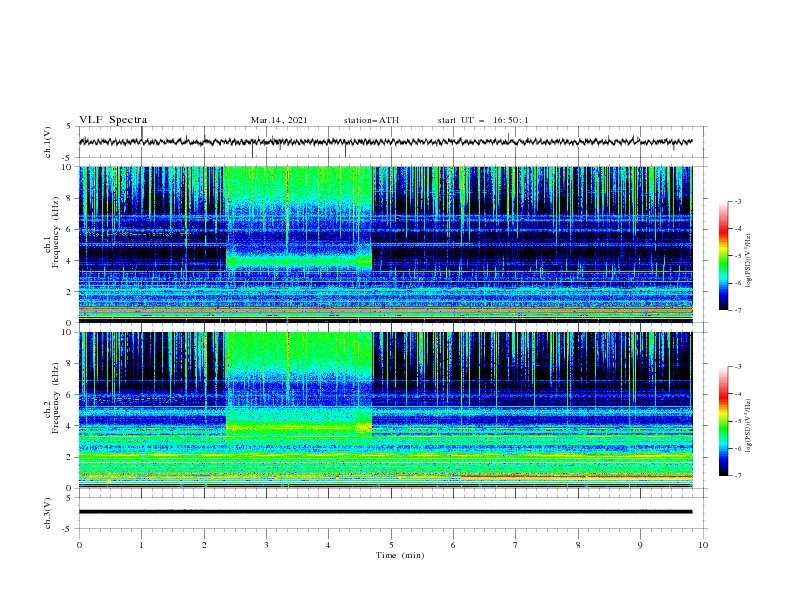Click the ch.1 spectrogram color scale bar
This screenshot has height=612, width=792.
point(723,256)
